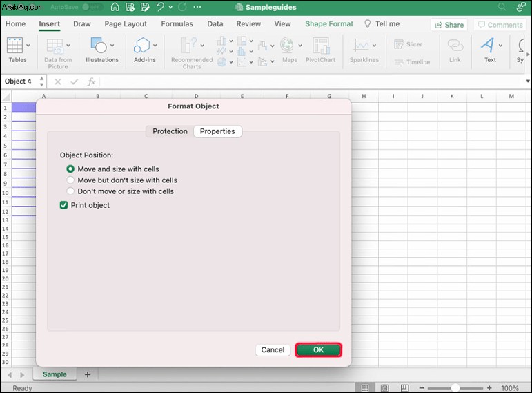Click the Home icon in title bar
The image size is (532, 393).
click(115, 7)
